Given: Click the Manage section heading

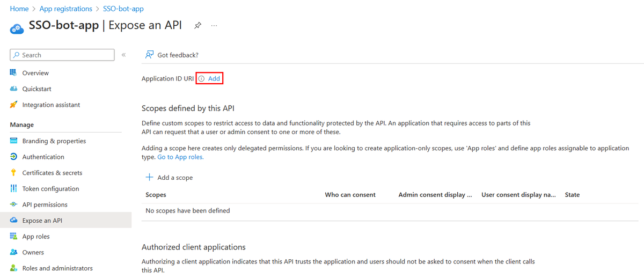Looking at the screenshot, I should 21,125.
